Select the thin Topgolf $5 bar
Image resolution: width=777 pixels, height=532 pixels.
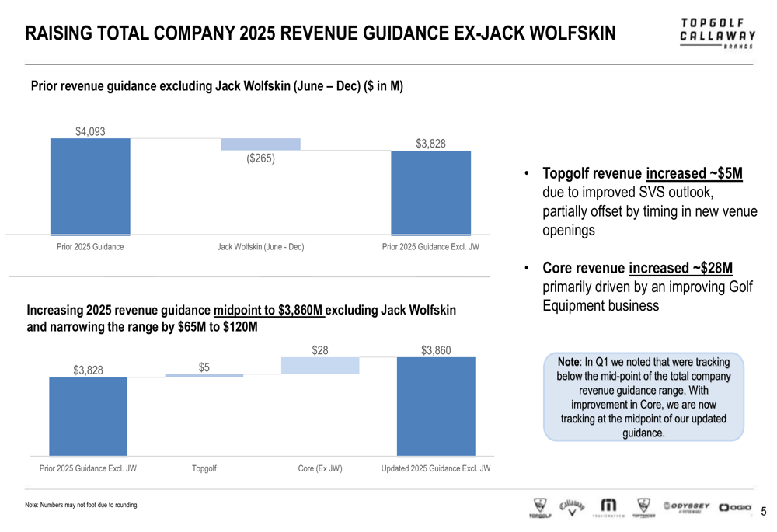[204, 375]
